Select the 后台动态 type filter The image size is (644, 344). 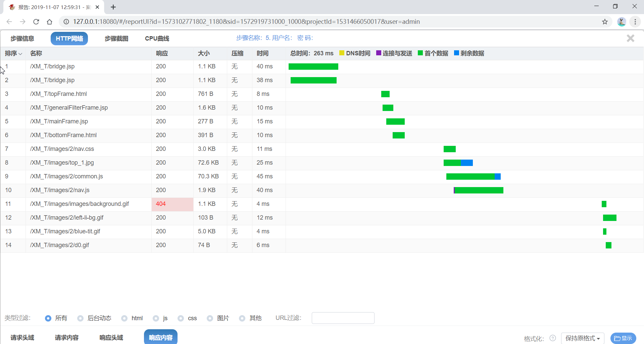(x=80, y=318)
